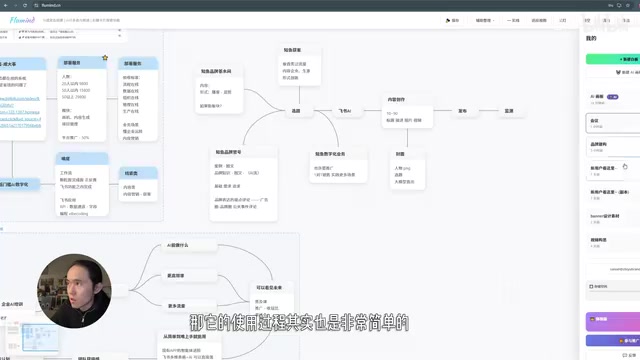Click the 适应视图 toolbar item

click(x=539, y=20)
